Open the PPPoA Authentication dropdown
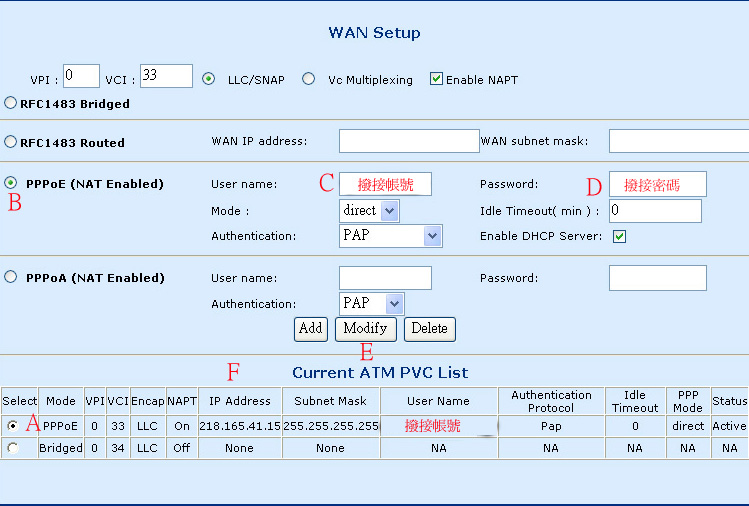749x506 pixels. point(371,302)
